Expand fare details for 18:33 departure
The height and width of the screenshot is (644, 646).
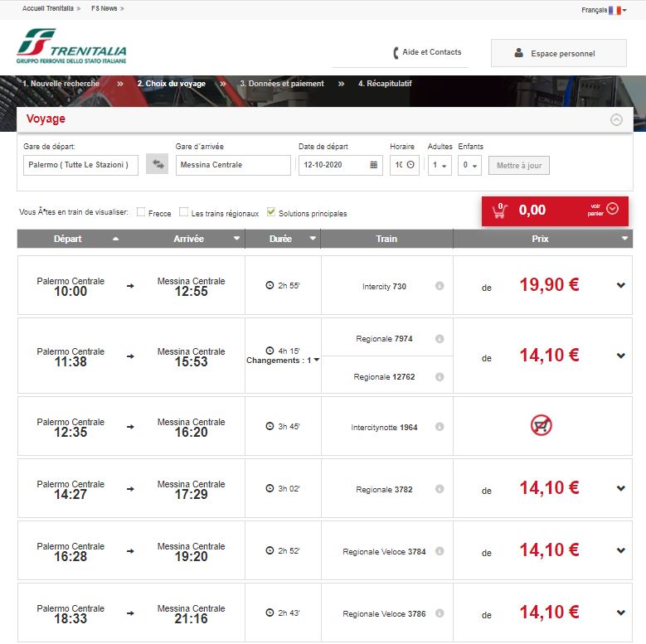coord(621,613)
